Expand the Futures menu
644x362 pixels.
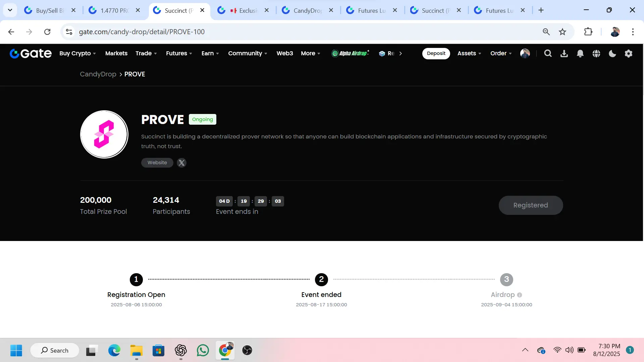(179, 53)
